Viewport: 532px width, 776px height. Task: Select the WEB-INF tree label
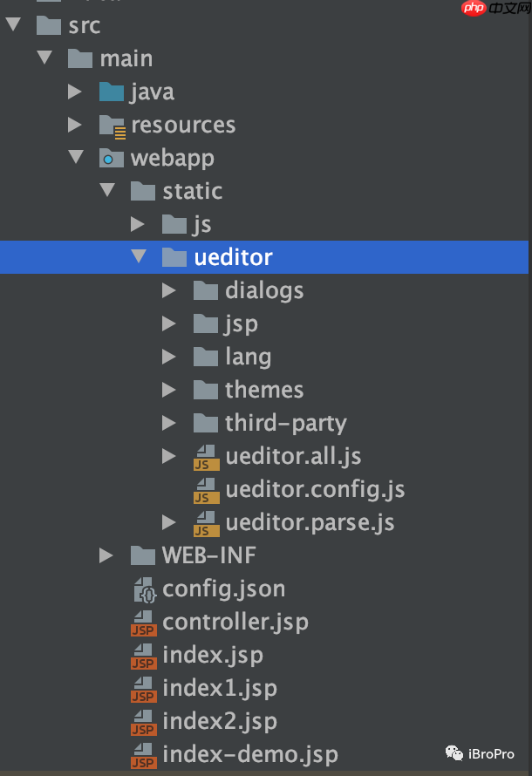coord(209,555)
